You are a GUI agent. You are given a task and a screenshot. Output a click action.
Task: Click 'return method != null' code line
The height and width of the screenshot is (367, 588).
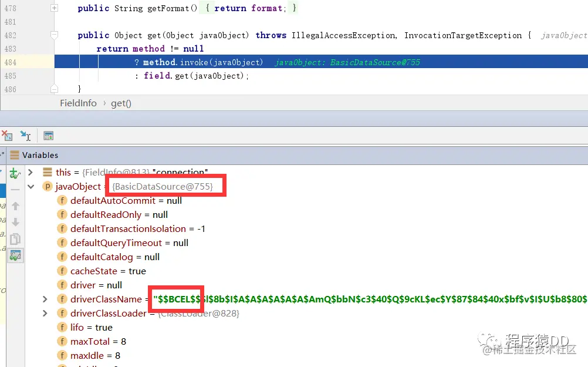click(x=150, y=49)
